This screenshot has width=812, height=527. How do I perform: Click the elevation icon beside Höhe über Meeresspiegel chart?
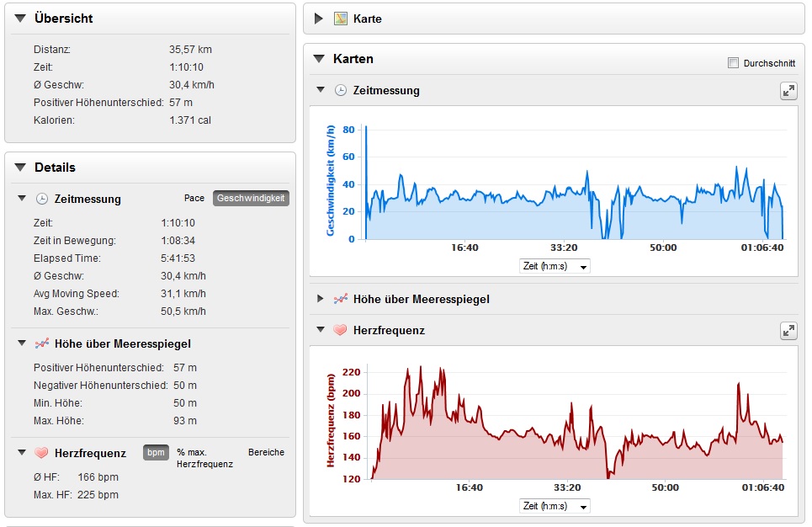tap(341, 299)
